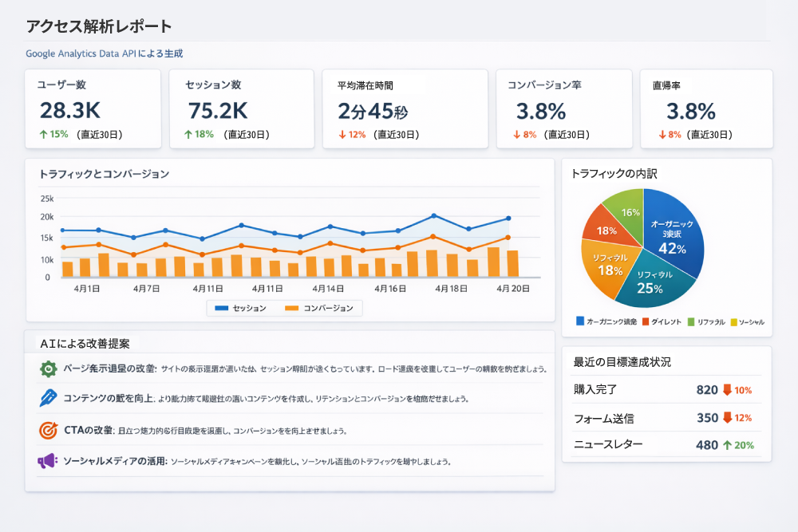798x532 pixels.
Task: Select the フォーム送信 goal row
Action: pyautogui.click(x=666, y=418)
